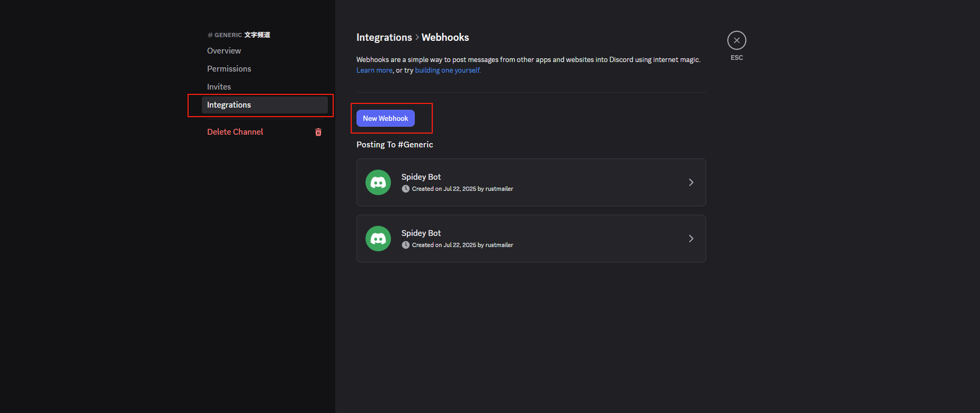Click clock icon on first Spidey Bot row

[406, 189]
